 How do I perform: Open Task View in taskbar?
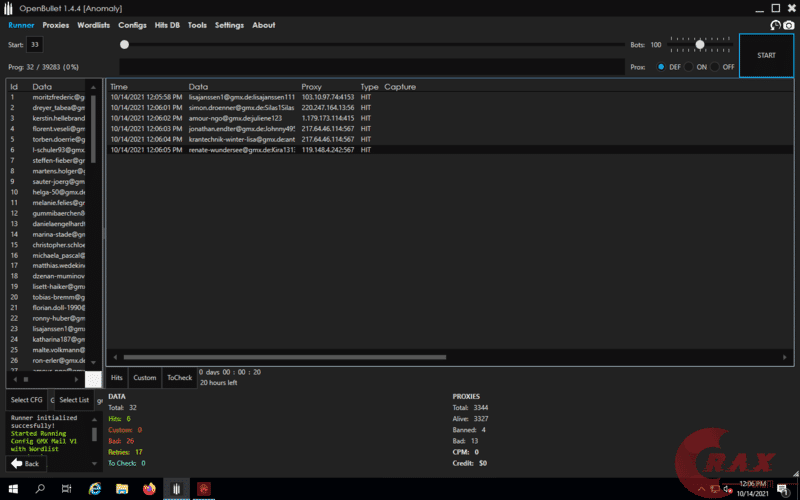coord(67,489)
